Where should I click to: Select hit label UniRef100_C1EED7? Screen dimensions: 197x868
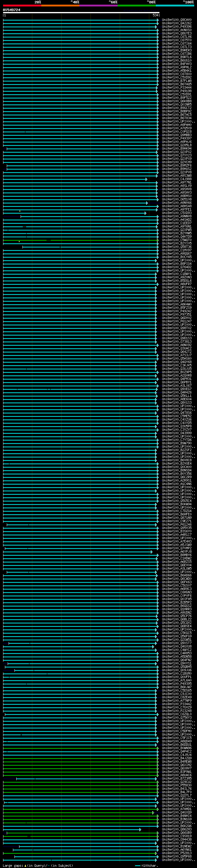pos(177,223)
